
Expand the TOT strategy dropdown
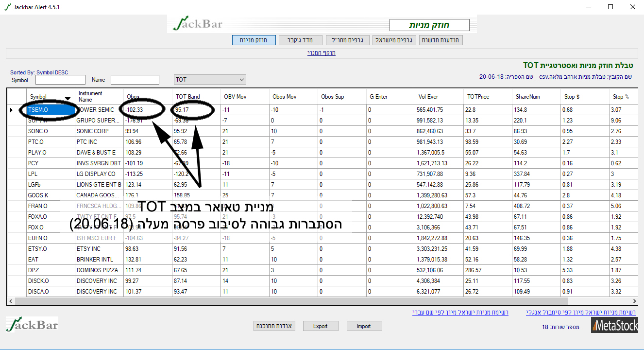[210, 79]
